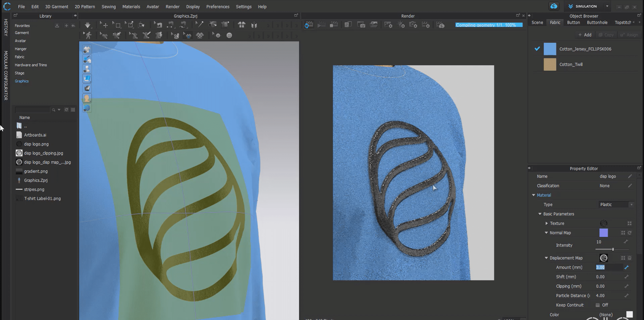Open the Materials menu
644x320 pixels.
point(131,7)
